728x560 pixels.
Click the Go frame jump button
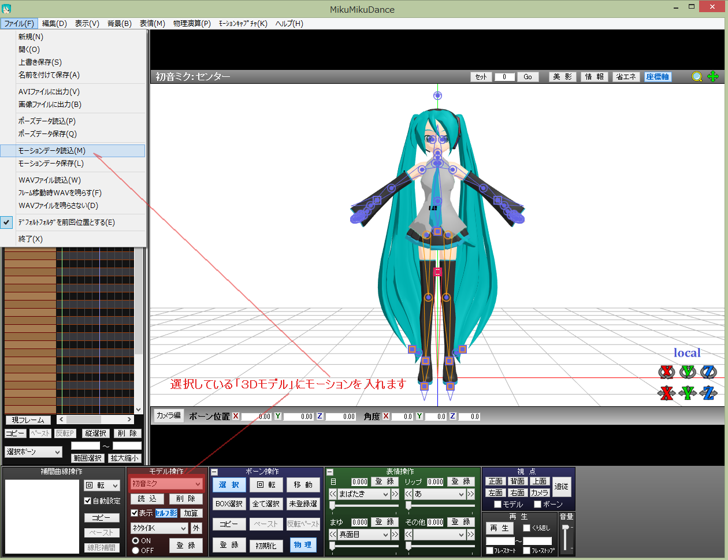528,77
